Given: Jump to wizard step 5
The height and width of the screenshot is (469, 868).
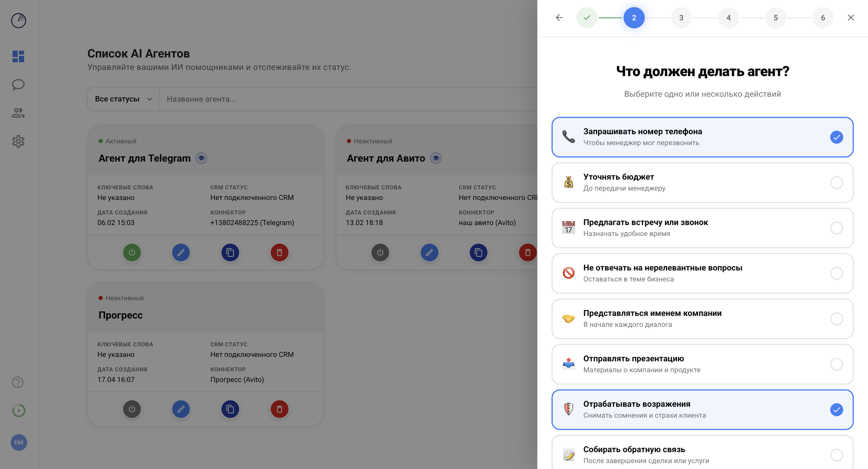Looking at the screenshot, I should pyautogui.click(x=775, y=17).
